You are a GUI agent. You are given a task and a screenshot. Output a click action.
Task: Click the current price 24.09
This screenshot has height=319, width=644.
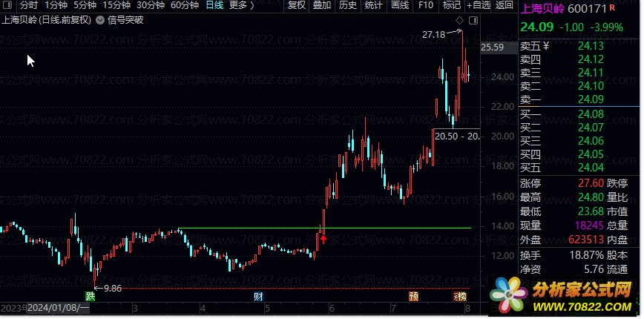[537, 27]
